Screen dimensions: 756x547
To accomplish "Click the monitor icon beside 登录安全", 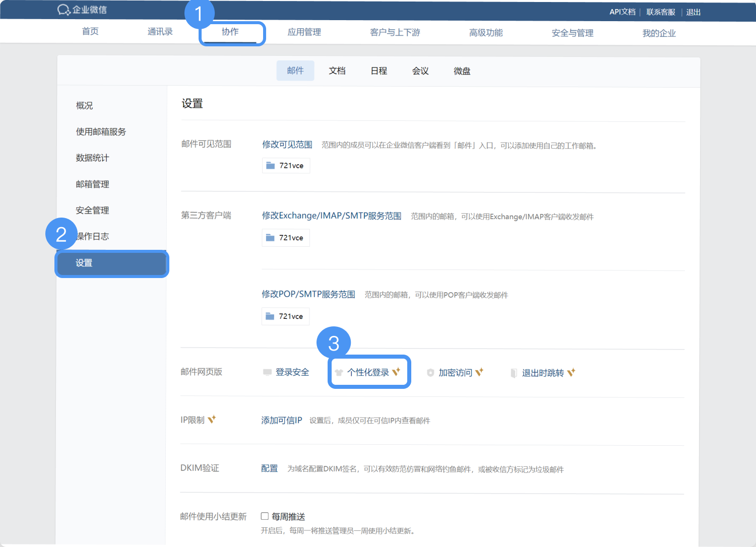I will (x=268, y=372).
